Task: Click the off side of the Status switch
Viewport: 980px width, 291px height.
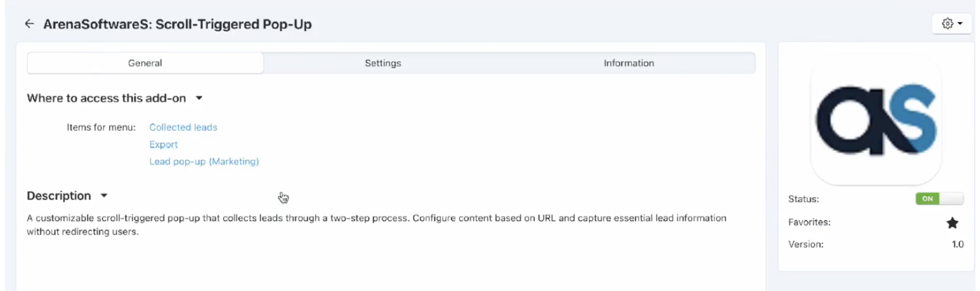Action: click(951, 199)
